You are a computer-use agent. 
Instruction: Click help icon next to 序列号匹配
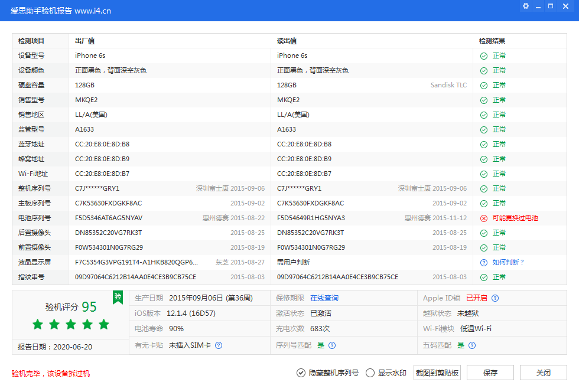click(332, 345)
